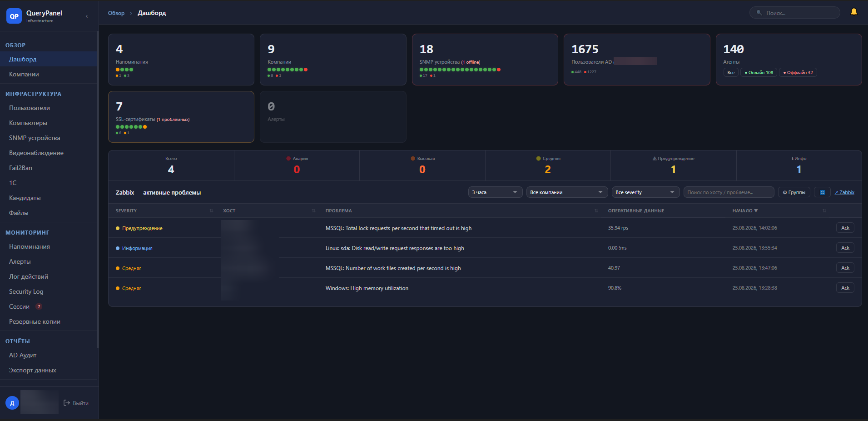This screenshot has width=868, height=421.
Task: Open the SNMP устройства card with 18
Action: pos(485,60)
